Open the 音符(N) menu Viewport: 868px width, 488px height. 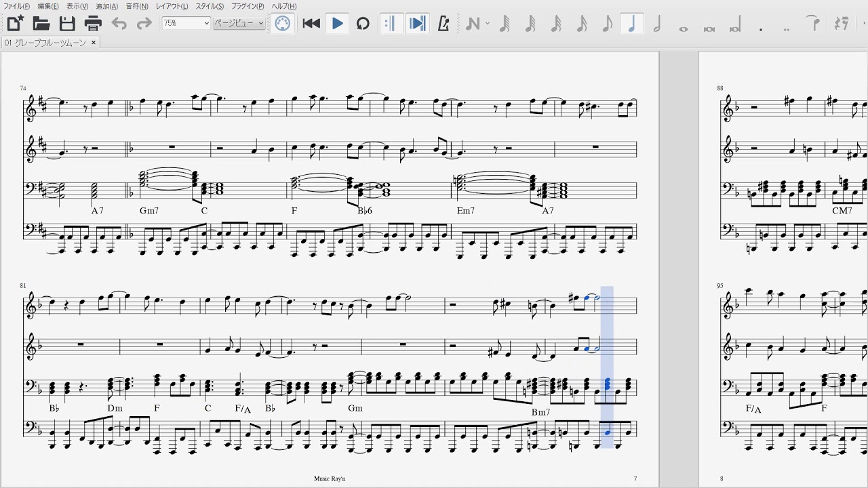point(137,6)
